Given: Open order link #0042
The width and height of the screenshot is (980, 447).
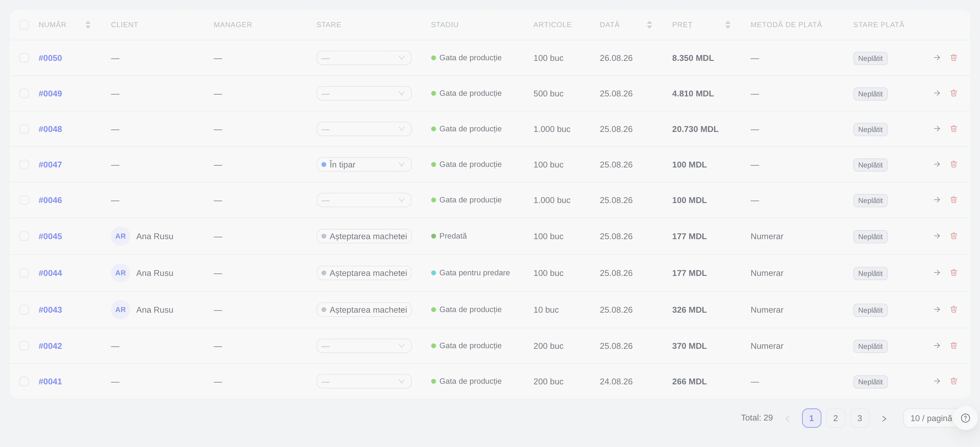Looking at the screenshot, I should pos(50,346).
